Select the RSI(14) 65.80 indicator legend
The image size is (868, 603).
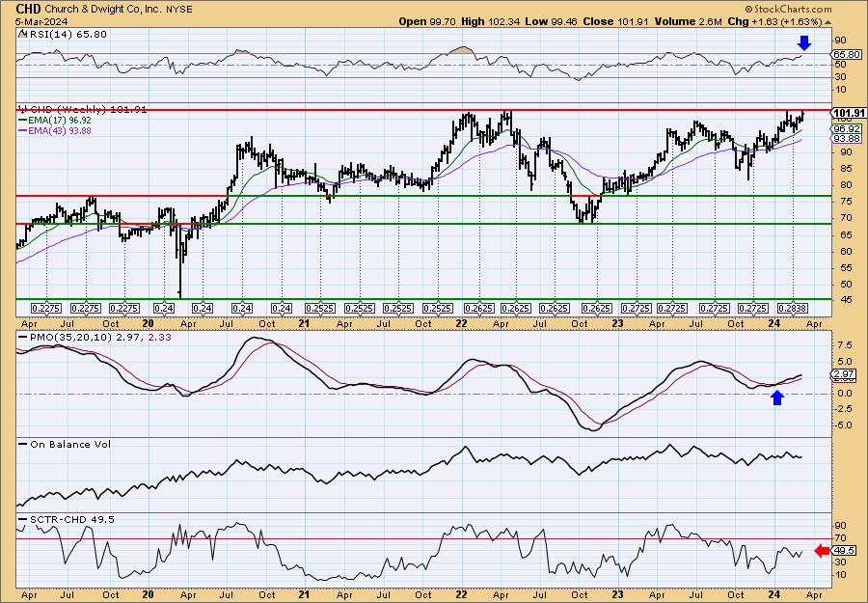pyautogui.click(x=63, y=35)
